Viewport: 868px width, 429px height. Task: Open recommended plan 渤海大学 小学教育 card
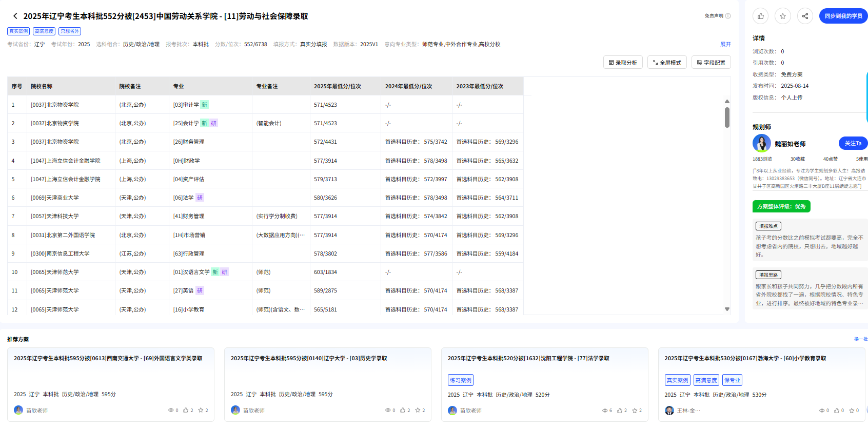pos(762,384)
